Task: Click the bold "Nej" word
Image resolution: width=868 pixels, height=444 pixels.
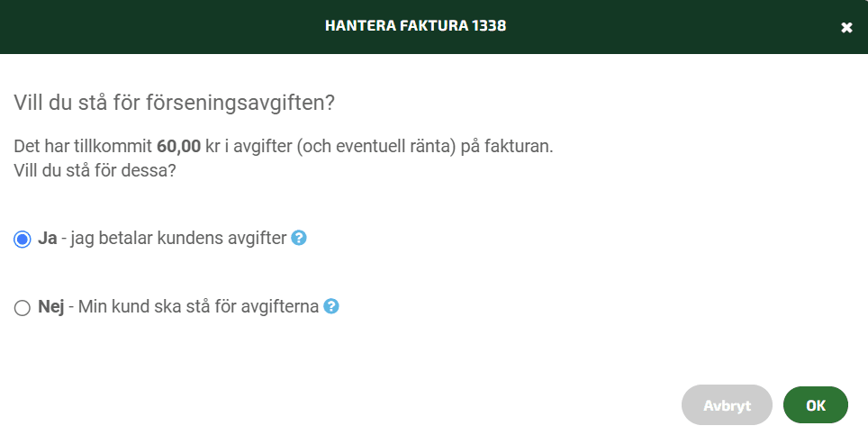Action: 51,307
